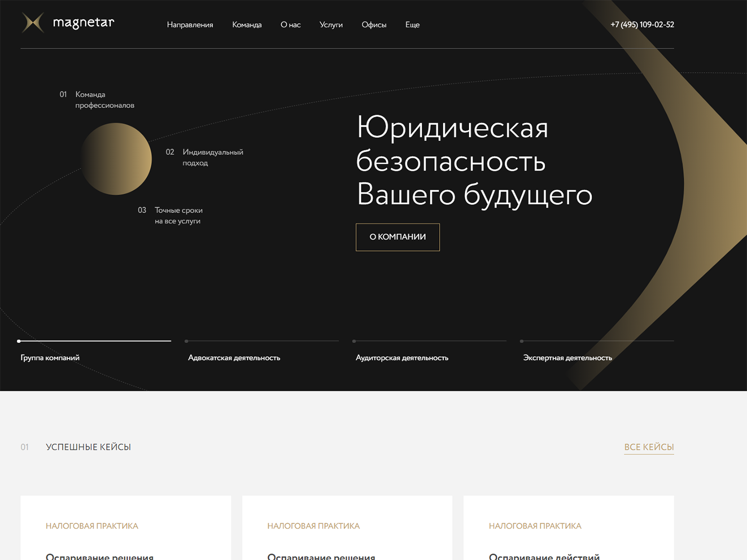The width and height of the screenshot is (747, 560).
Task: Open the Услуги navigation item
Action: (331, 25)
